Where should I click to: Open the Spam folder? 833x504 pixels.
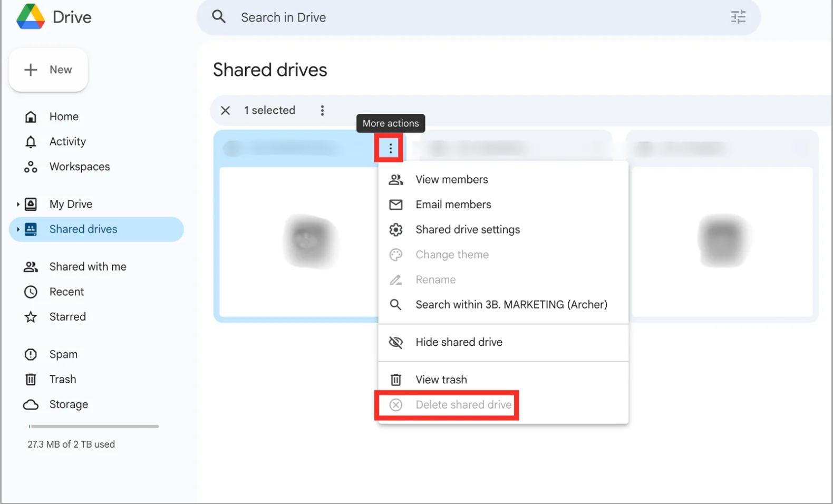(x=96, y=354)
